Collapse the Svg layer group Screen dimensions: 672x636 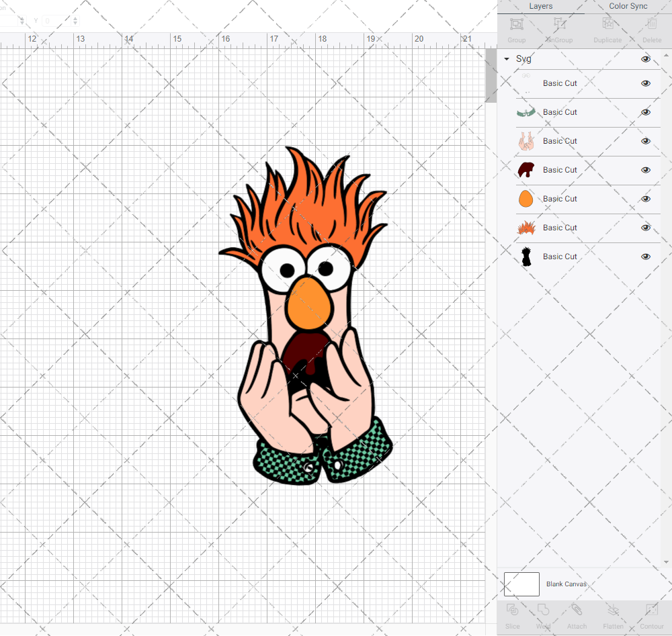click(506, 59)
